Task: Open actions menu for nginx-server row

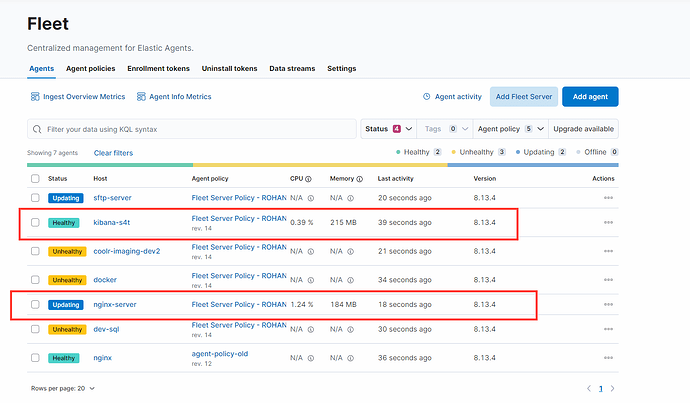Action: pos(607,304)
